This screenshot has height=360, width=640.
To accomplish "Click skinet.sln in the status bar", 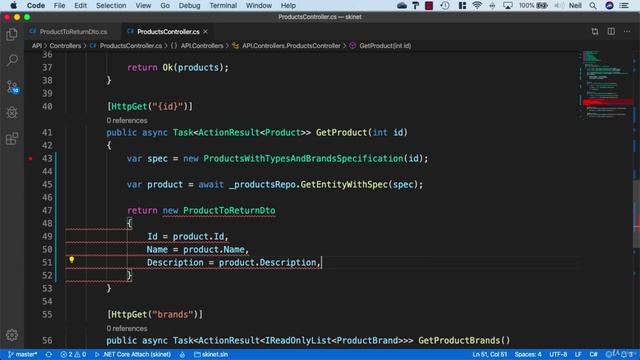I will 211,354.
